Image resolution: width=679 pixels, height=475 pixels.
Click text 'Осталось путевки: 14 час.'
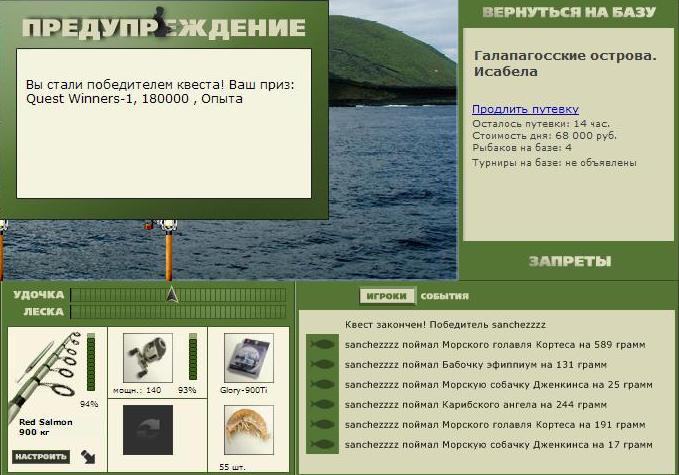[x=540, y=124]
